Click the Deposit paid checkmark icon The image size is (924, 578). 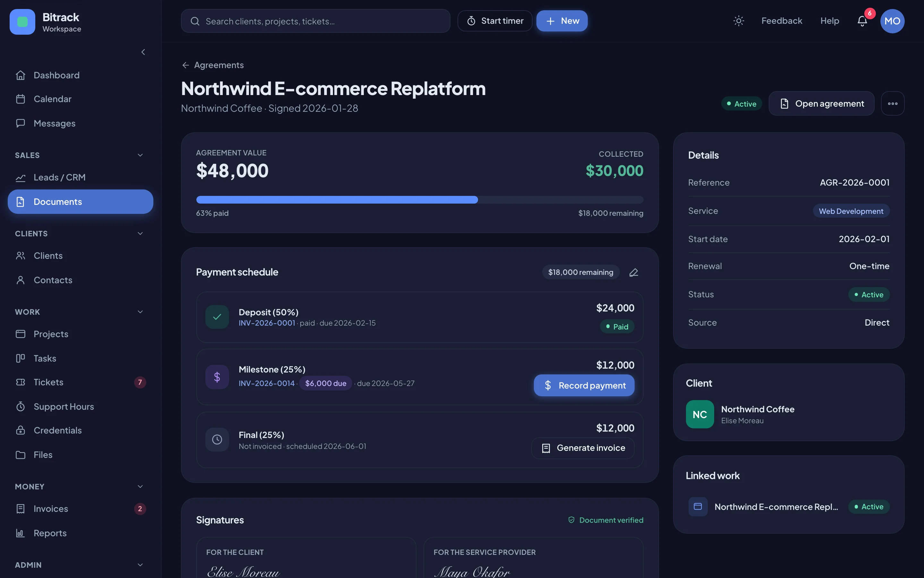pyautogui.click(x=217, y=317)
